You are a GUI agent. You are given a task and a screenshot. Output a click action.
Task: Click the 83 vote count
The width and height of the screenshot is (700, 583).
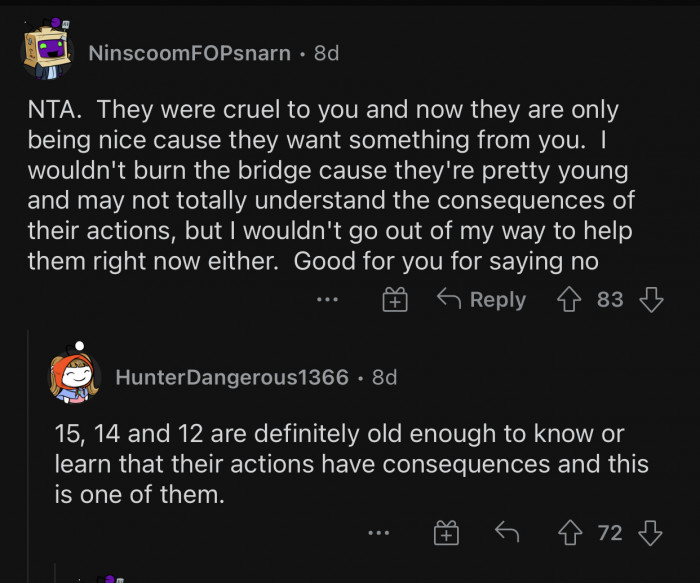(x=610, y=299)
